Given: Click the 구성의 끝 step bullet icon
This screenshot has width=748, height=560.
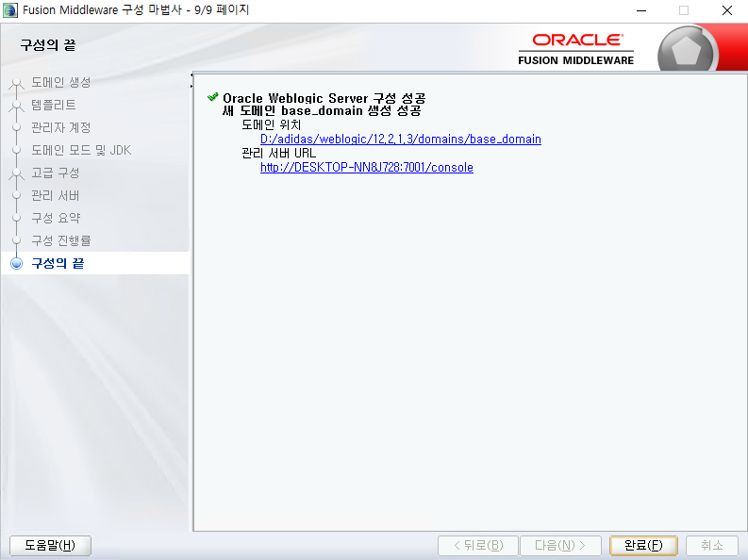Looking at the screenshot, I should [x=17, y=263].
